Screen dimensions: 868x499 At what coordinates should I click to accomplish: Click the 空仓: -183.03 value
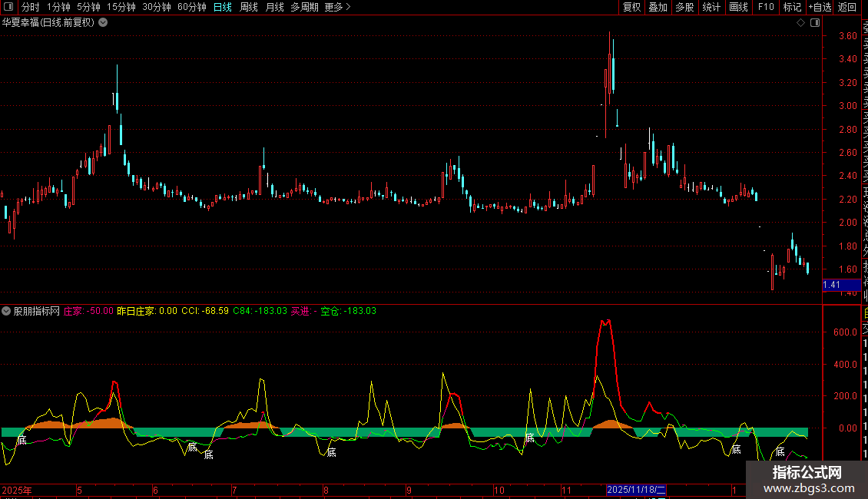[349, 311]
